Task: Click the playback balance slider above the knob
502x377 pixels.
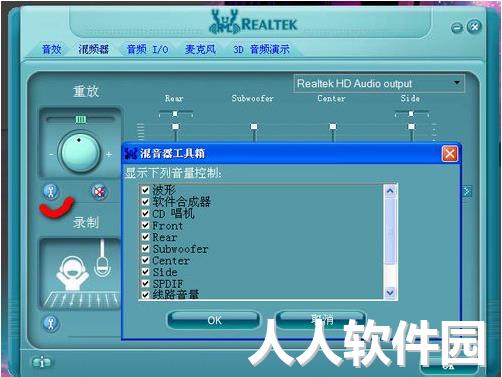Action: pos(80,119)
